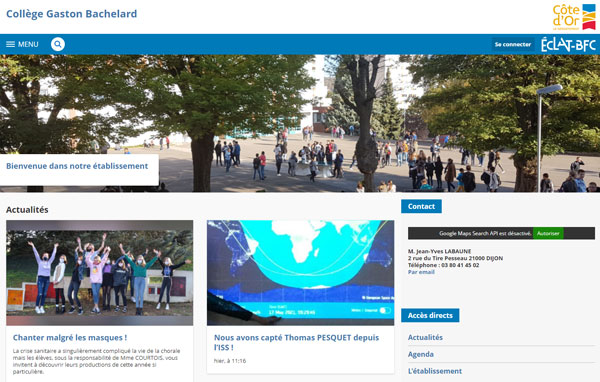Viewport: 600px width, 382px height.
Task: Click the Se connecter button
Action: pyautogui.click(x=513, y=44)
